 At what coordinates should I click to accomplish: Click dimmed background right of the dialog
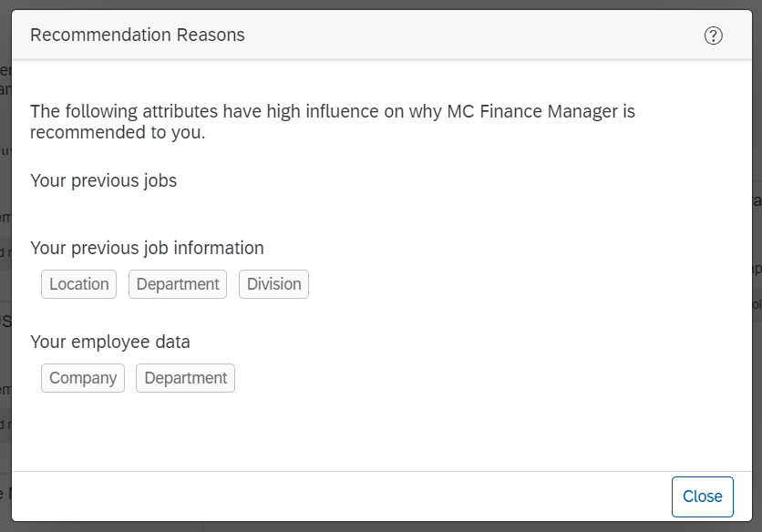point(757,364)
